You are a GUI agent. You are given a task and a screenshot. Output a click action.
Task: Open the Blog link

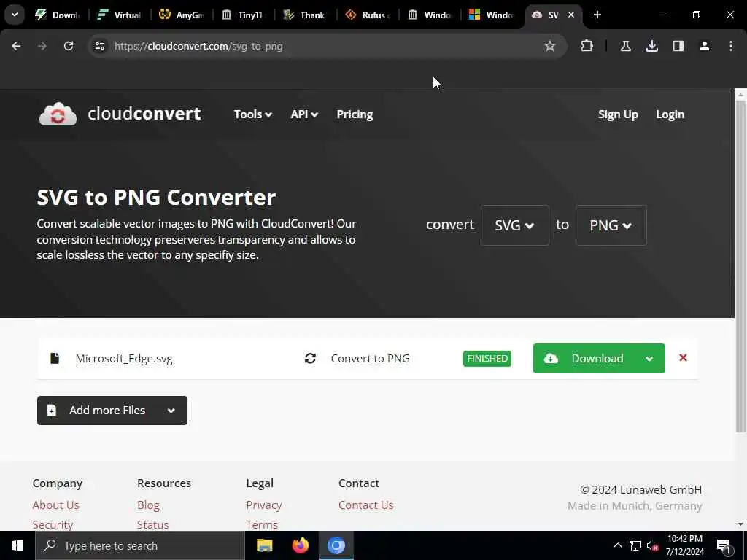[148, 505]
